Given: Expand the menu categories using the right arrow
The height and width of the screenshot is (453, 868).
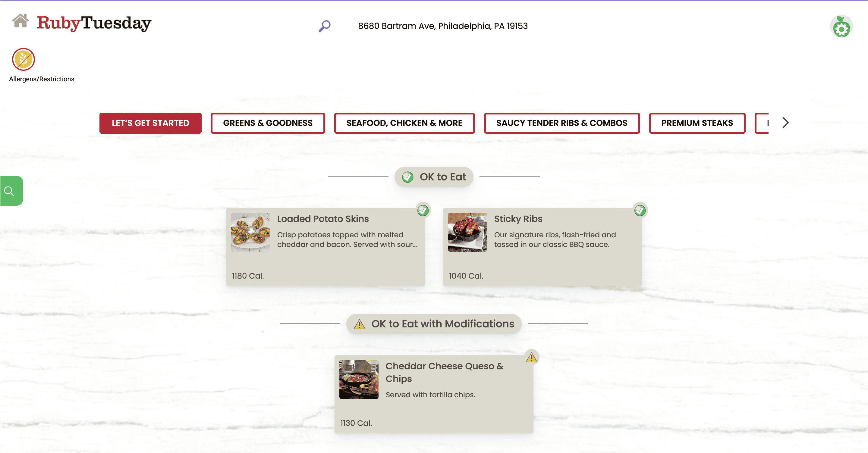Looking at the screenshot, I should point(786,123).
